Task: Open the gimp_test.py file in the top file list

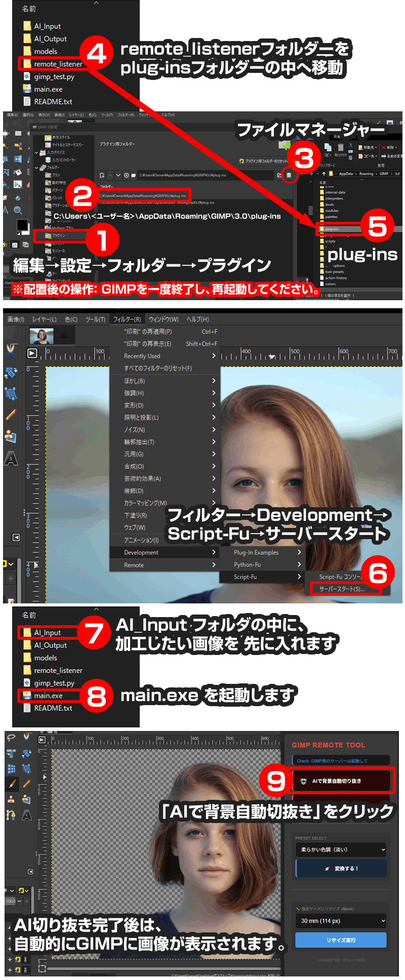Action: click(54, 77)
